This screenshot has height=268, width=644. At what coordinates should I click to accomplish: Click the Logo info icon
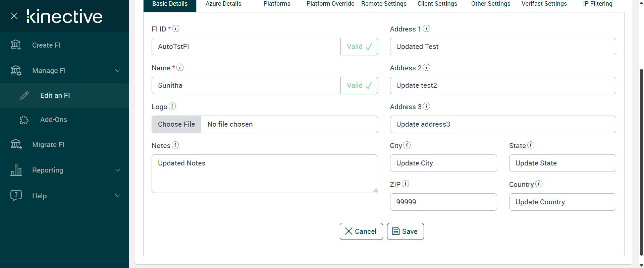(172, 106)
